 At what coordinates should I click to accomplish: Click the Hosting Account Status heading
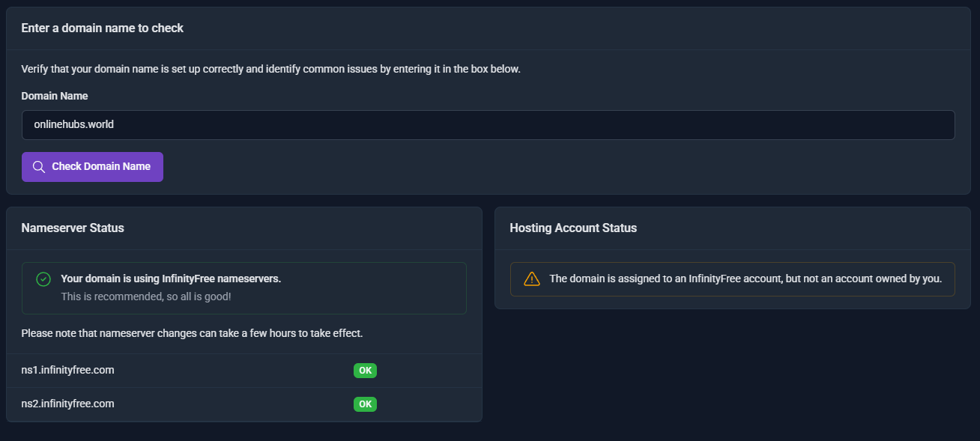[x=572, y=228]
